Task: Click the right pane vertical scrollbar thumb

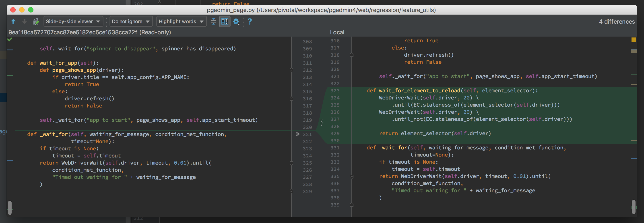Action: (x=633, y=206)
